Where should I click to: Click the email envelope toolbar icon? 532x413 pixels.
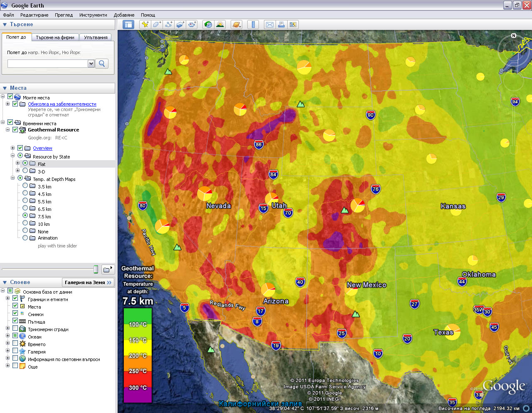coord(270,25)
